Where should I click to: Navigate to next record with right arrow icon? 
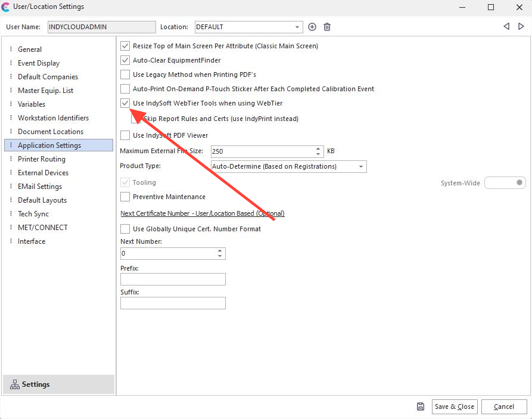[519, 27]
